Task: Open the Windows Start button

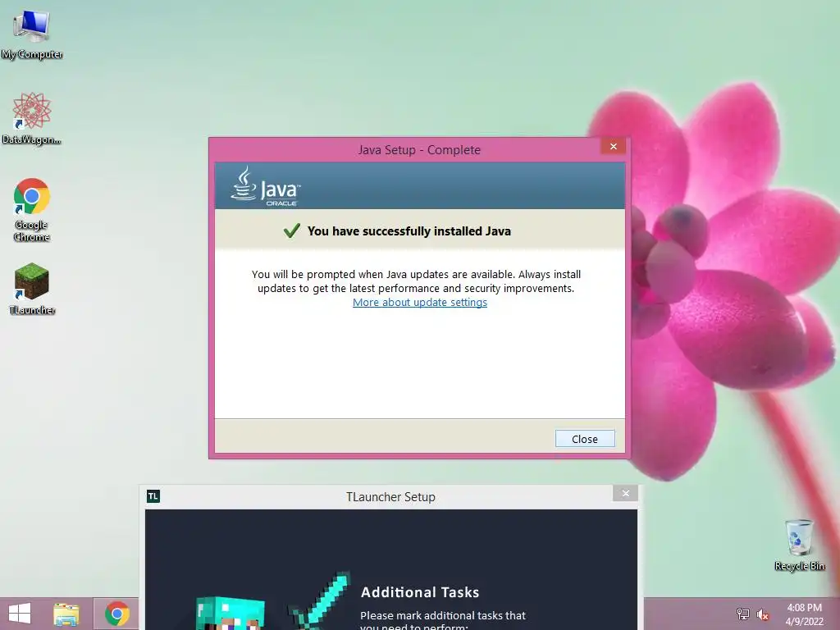Action: coord(20,614)
